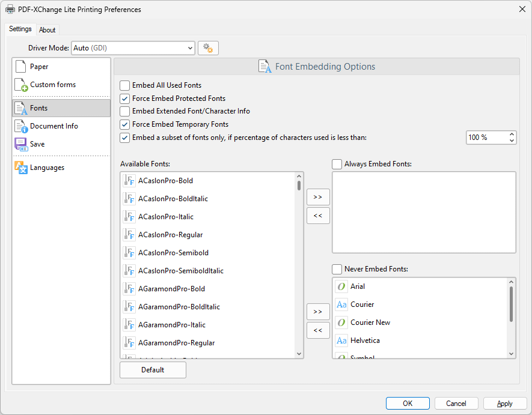
Task: Click the AGaramondPro-Regular font icon
Action: click(x=129, y=343)
